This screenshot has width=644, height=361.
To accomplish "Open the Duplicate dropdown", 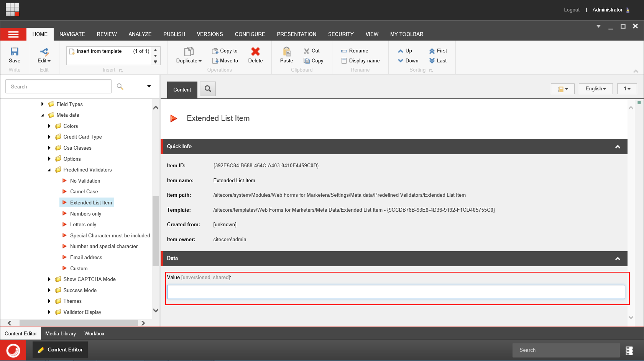I will (189, 61).
